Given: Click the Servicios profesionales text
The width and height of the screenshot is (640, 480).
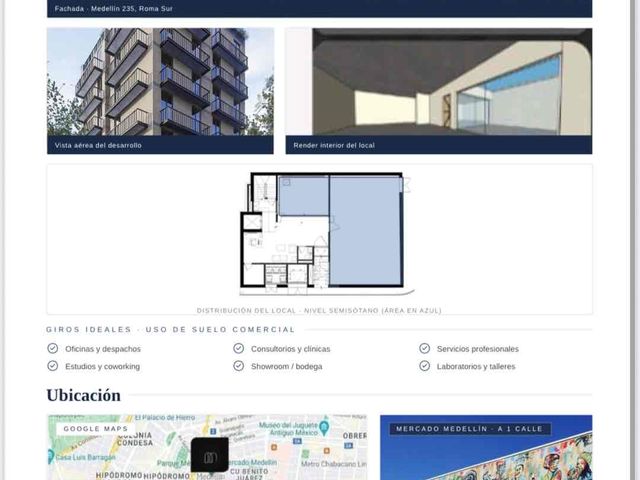Looking at the screenshot, I should click(478, 349).
